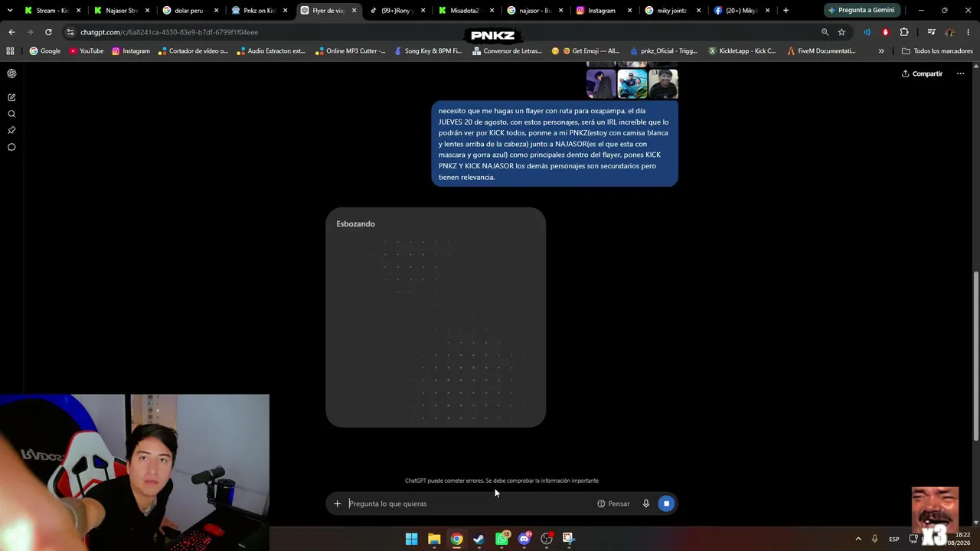Change the ESP keyboard language
Viewport: 980px width, 551px height.
tap(894, 539)
